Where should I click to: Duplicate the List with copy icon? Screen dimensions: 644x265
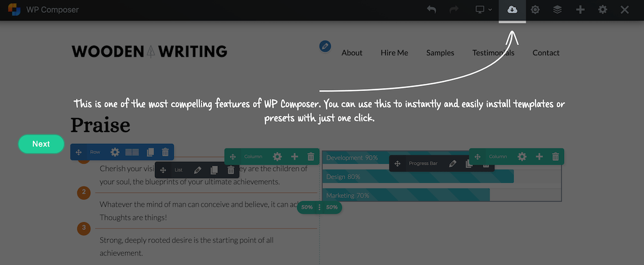(x=214, y=170)
